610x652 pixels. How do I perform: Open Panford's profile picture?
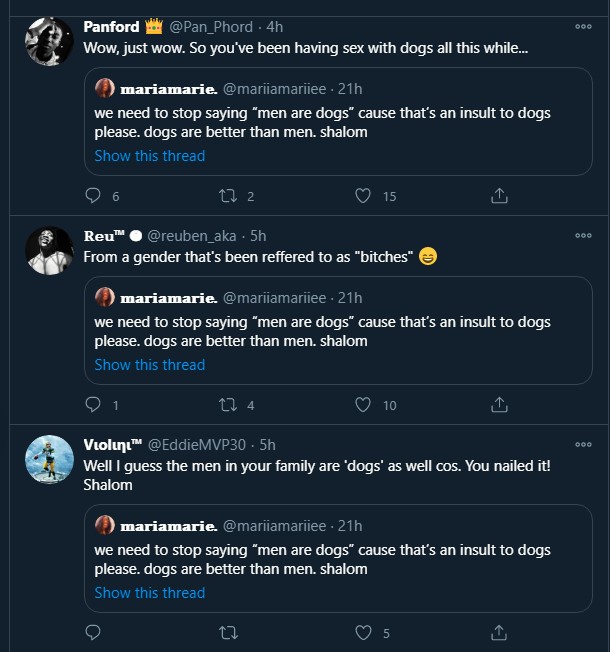[48, 41]
